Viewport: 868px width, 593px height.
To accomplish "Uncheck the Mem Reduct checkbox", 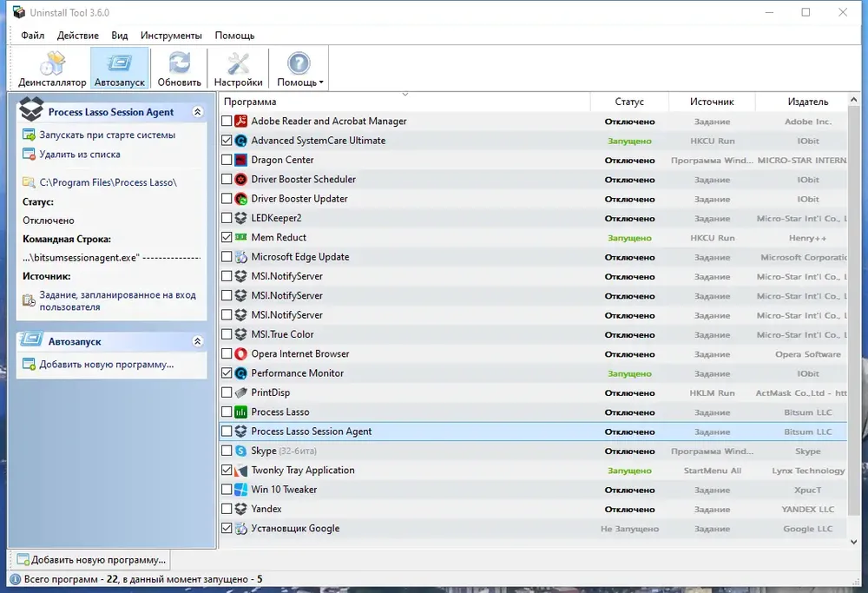I will tap(227, 237).
